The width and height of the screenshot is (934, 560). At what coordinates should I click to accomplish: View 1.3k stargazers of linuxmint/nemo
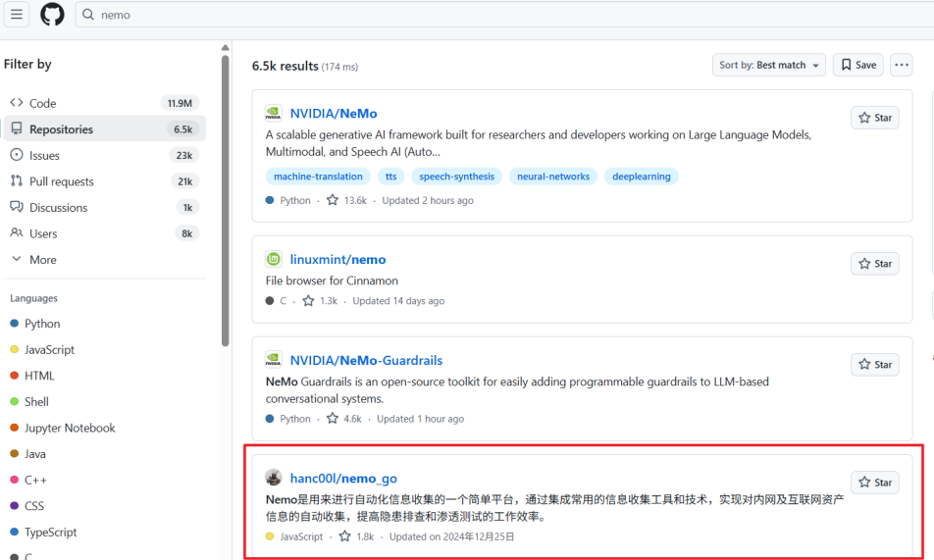(x=320, y=301)
